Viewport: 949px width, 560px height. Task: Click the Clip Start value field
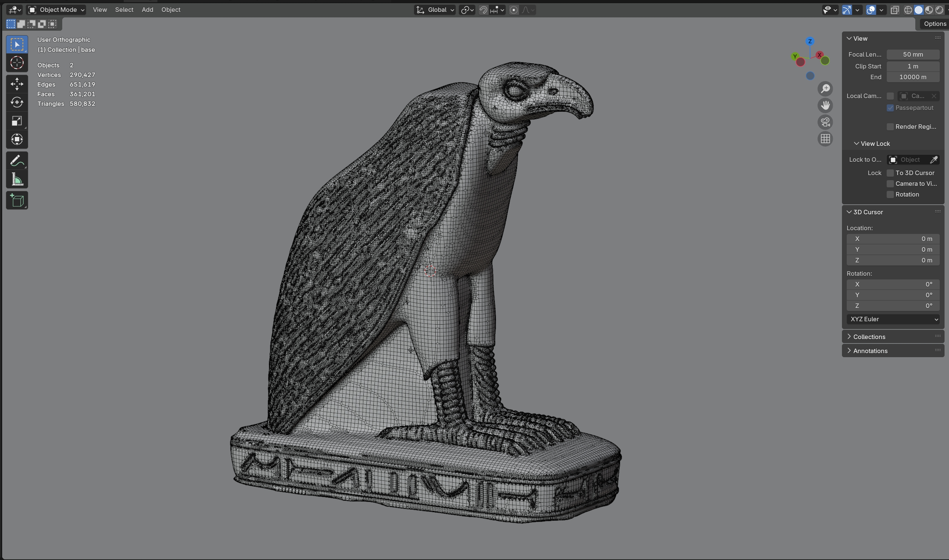pos(913,66)
